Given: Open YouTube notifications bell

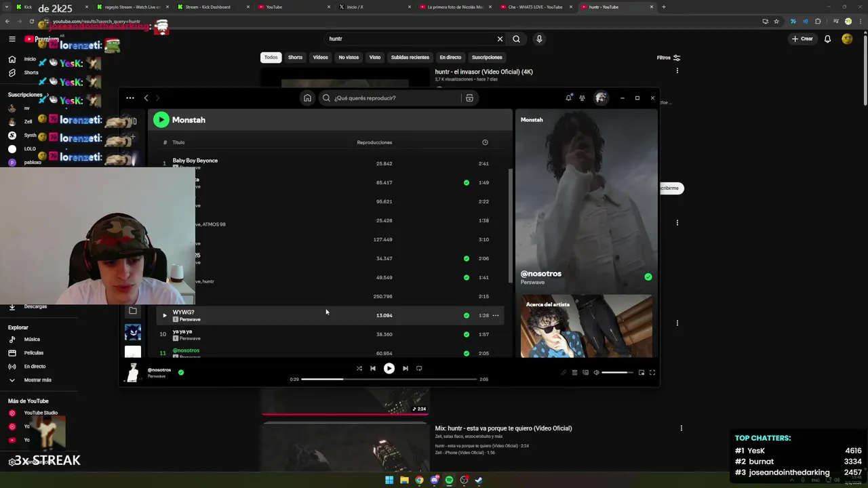Looking at the screenshot, I should [x=827, y=39].
